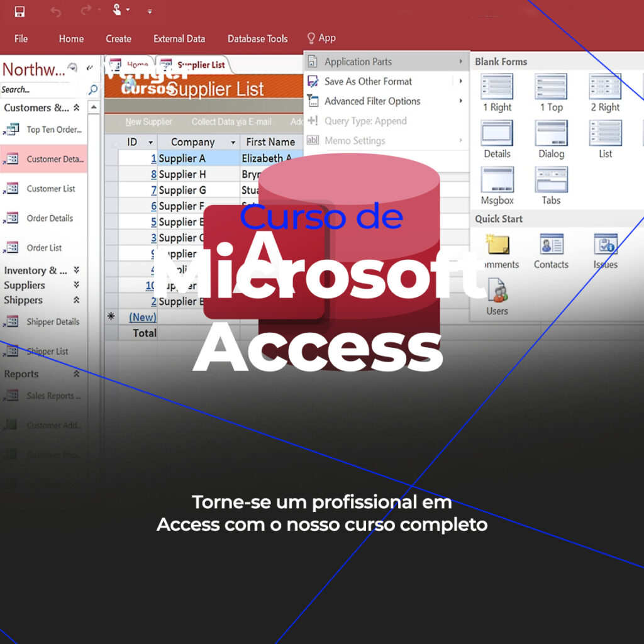Collapse the navigation pane shutter button
The height and width of the screenshot is (644, 644).
click(90, 68)
